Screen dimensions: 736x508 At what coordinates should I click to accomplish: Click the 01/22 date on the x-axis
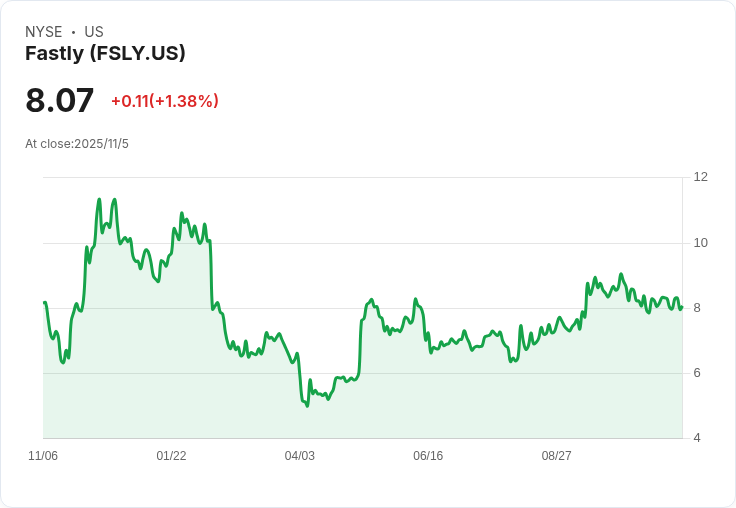171,456
